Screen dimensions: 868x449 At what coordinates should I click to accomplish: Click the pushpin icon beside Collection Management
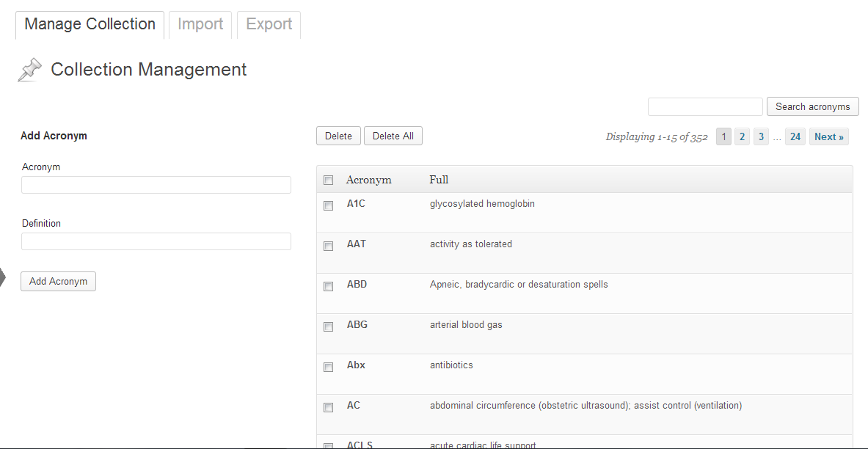tap(30, 70)
